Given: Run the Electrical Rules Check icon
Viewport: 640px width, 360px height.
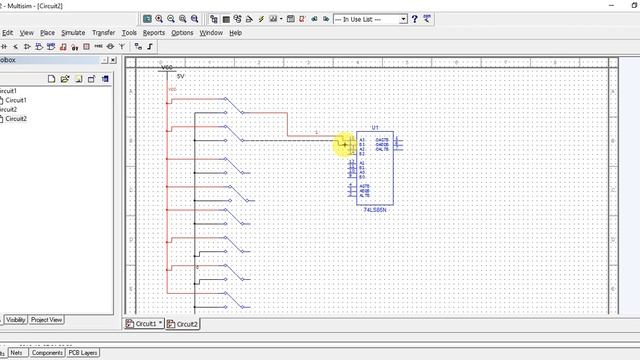Looking at the screenshot, I should pos(302,19).
